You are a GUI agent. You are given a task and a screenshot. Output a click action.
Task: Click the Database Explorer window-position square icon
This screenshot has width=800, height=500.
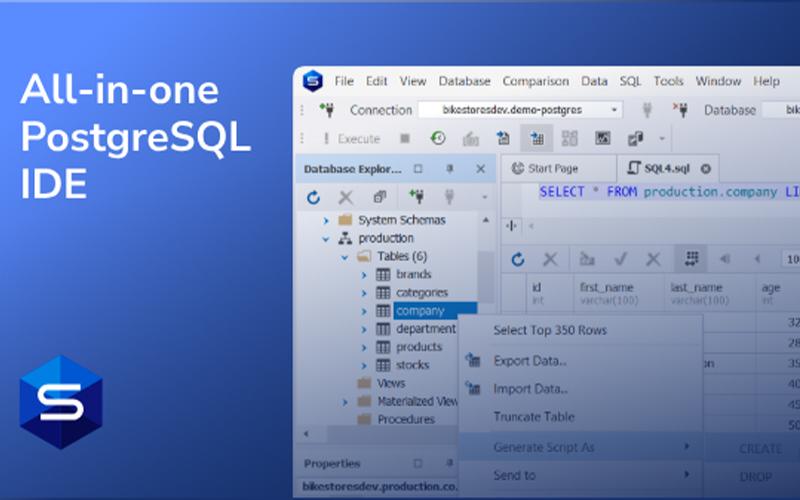tap(418, 168)
